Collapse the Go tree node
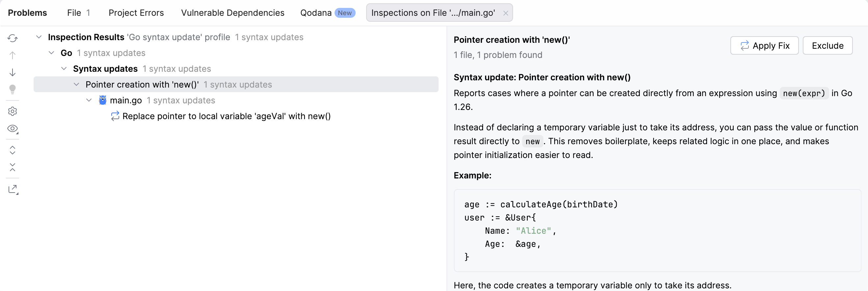 coord(52,53)
